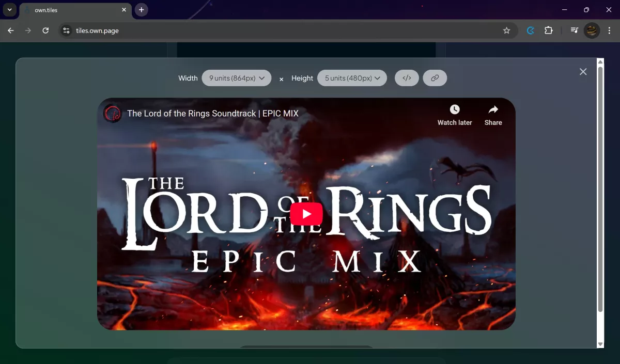Click the Share arrow icon
Image resolution: width=620 pixels, height=364 pixels.
point(493,109)
